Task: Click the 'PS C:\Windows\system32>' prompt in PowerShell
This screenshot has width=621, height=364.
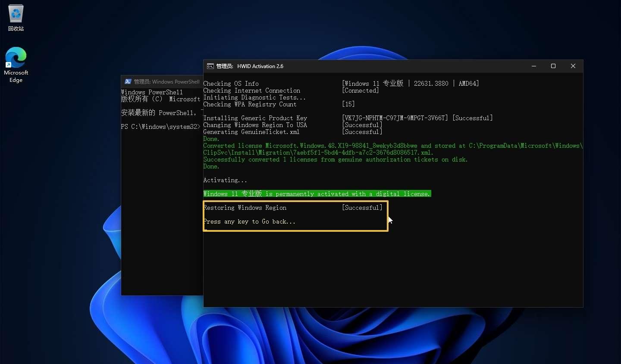Action: pyautogui.click(x=160, y=127)
